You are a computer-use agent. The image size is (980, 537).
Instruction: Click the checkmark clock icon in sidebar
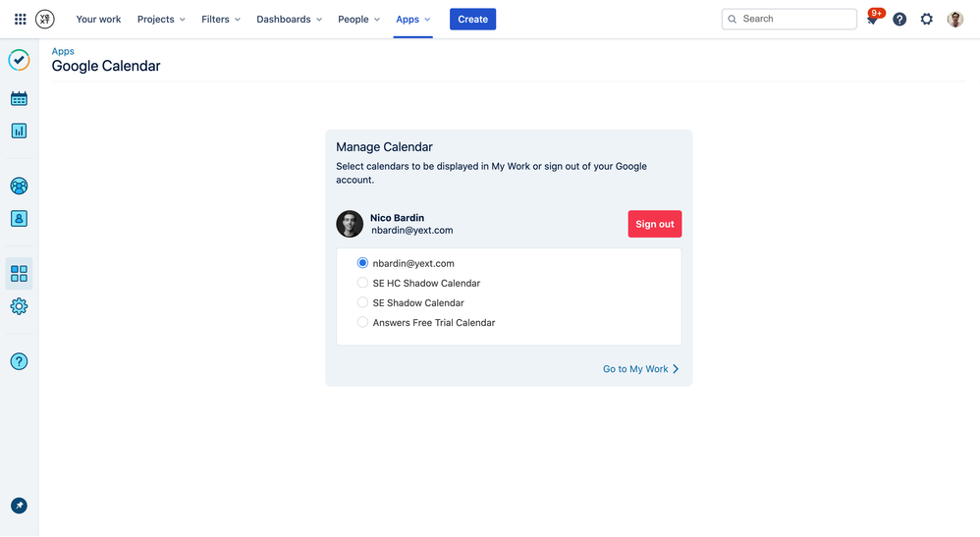tap(19, 60)
